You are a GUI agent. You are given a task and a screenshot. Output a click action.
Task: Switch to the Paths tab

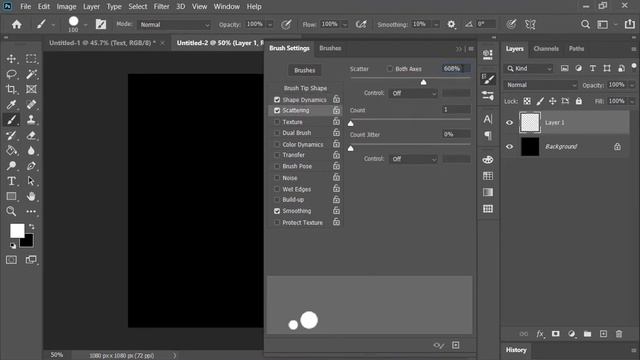pos(576,49)
